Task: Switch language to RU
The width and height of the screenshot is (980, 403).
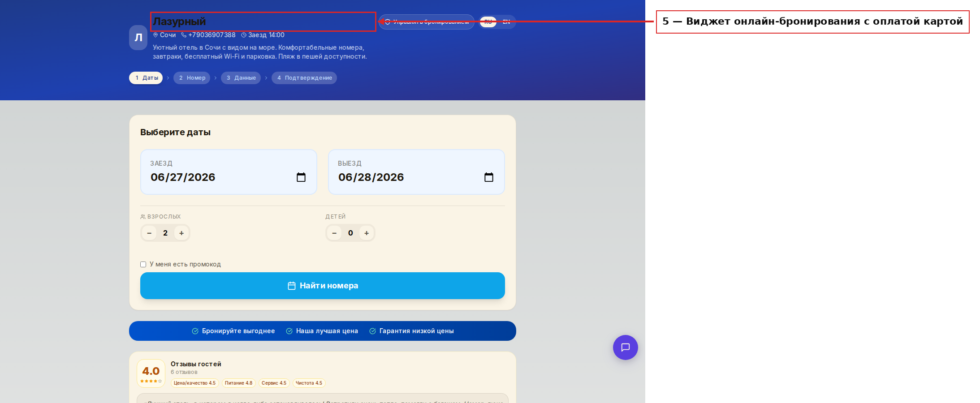Action: pyautogui.click(x=488, y=22)
